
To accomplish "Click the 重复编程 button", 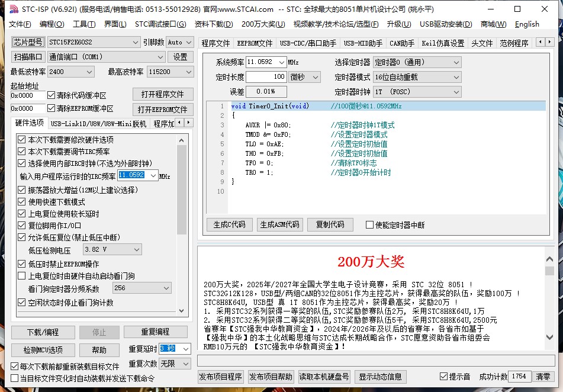I will [x=156, y=332].
